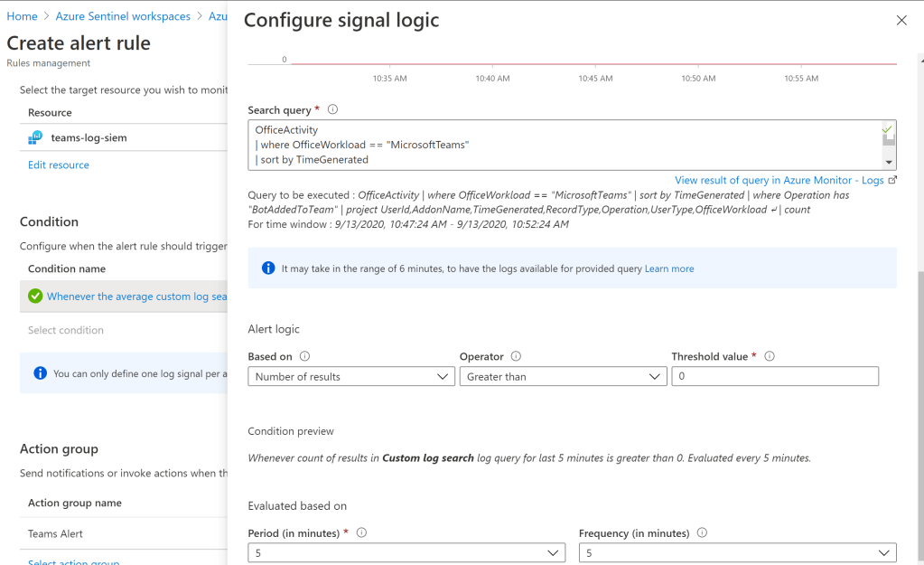Open Azure Sentinel workspaces breadcrumb
This screenshot has height=565, width=924.
pos(123,16)
